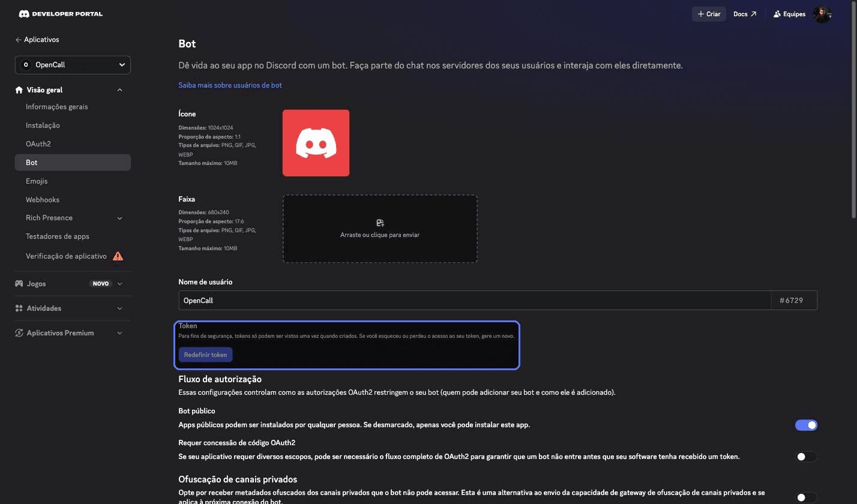Enable Ofuscação de canais privados toggle
Image resolution: width=857 pixels, height=504 pixels.
806,497
